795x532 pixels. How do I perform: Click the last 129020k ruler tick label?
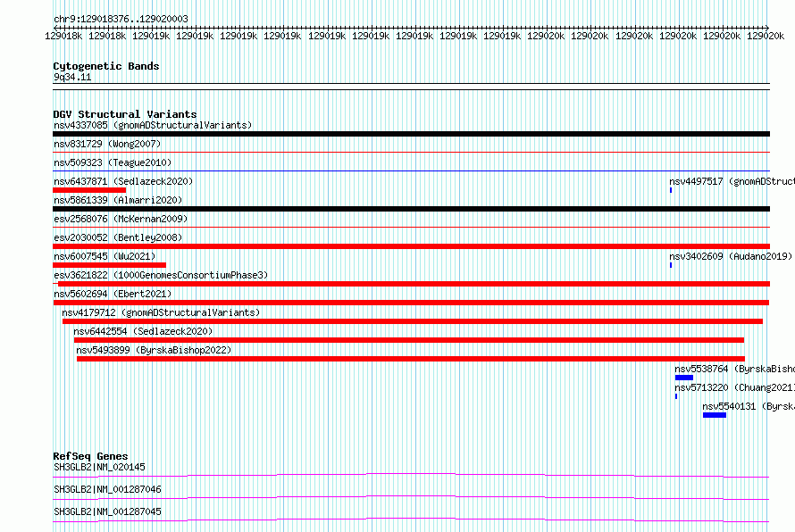(766, 36)
